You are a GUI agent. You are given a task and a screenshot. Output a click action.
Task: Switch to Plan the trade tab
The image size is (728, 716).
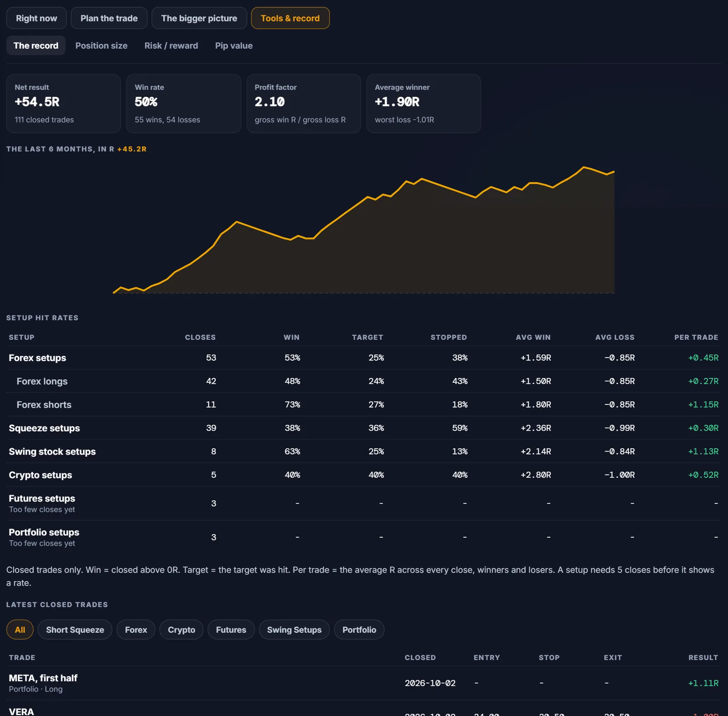109,18
